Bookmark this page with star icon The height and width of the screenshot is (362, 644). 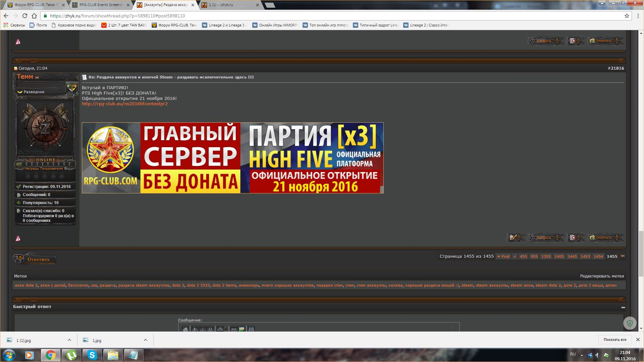coord(627,16)
